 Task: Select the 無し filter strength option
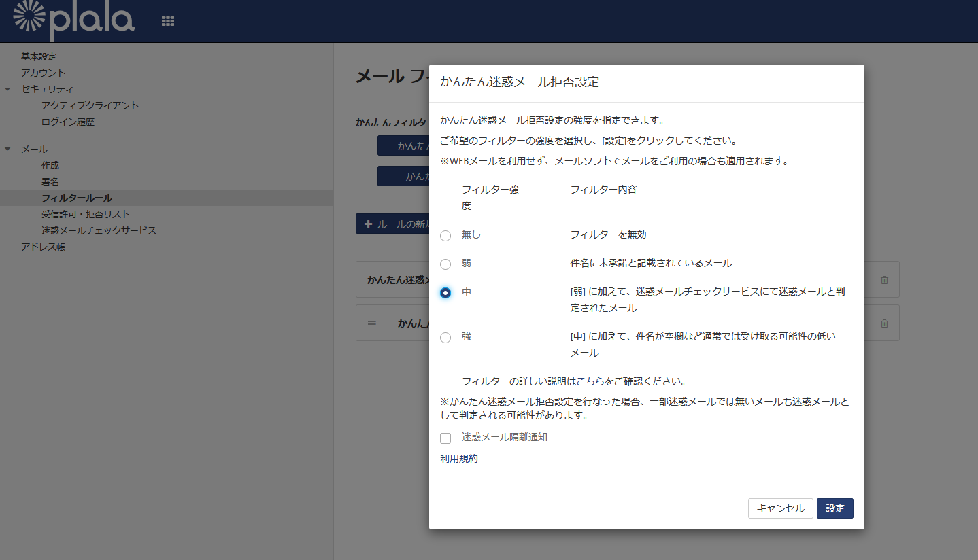click(445, 235)
